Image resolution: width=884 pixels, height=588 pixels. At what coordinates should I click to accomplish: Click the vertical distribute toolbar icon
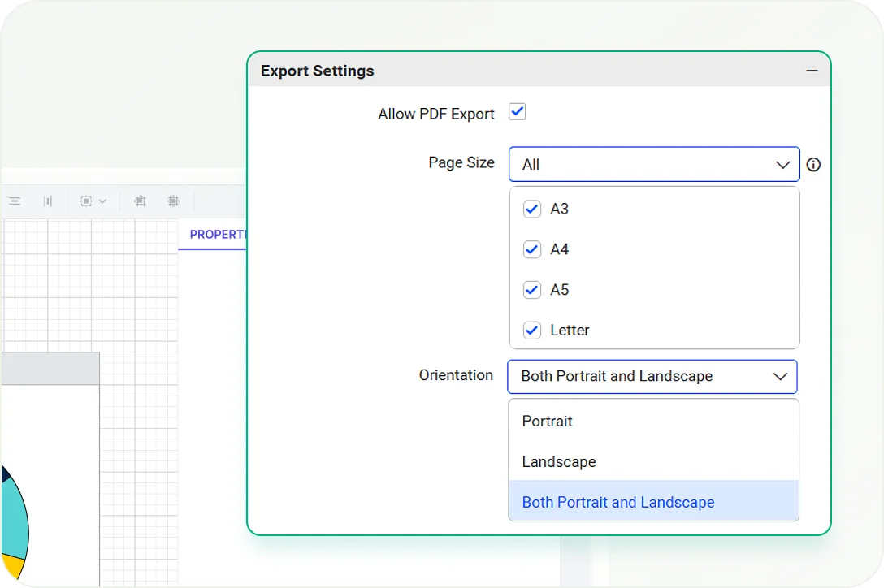coord(48,201)
